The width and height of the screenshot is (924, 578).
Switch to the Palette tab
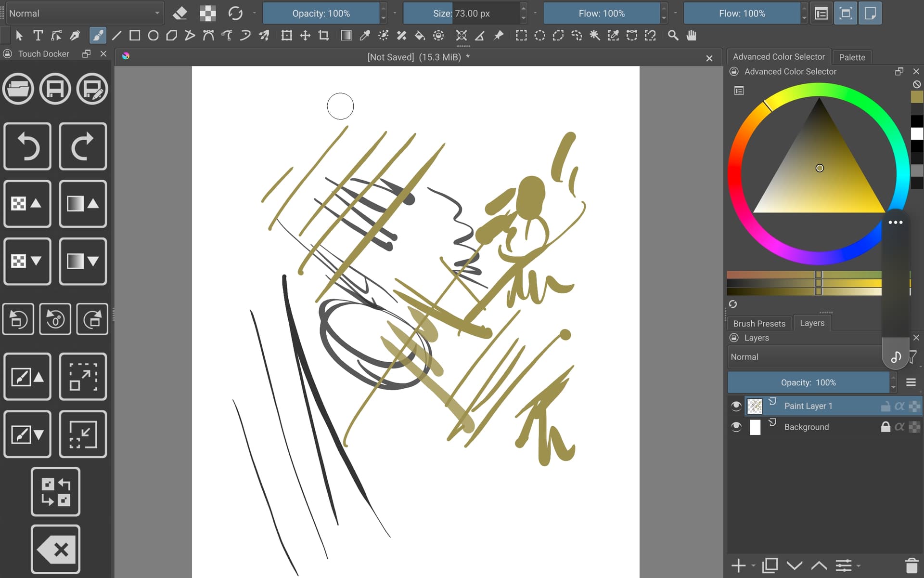tap(851, 57)
